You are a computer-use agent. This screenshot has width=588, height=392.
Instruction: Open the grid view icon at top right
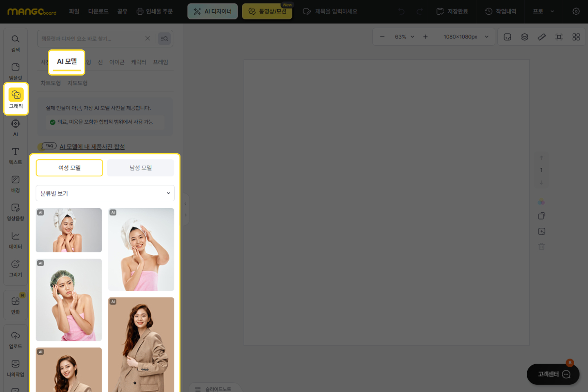click(576, 37)
